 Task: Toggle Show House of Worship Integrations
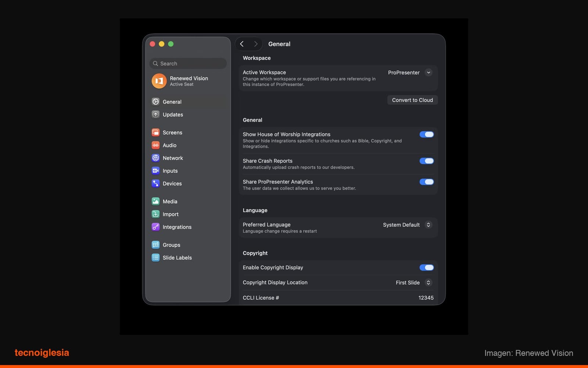427,134
